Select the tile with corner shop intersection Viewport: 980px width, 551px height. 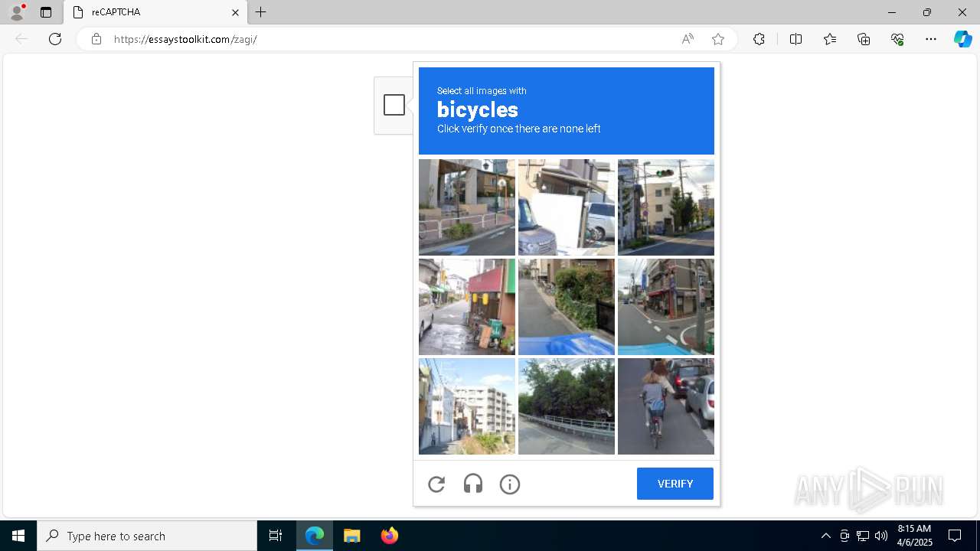click(666, 307)
